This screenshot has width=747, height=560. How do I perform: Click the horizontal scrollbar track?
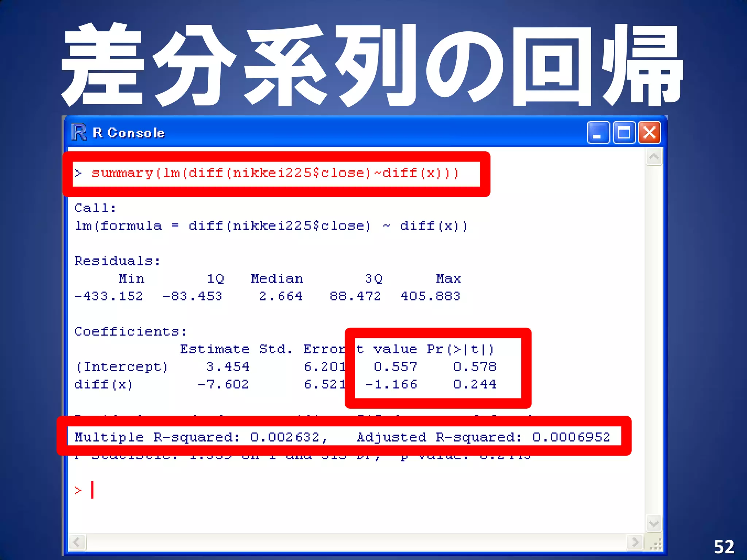(356, 542)
